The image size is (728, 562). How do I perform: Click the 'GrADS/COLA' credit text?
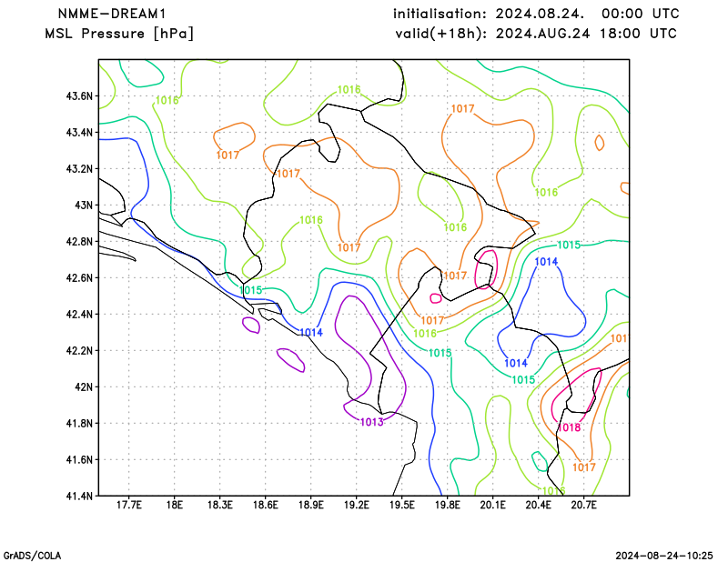point(32,556)
